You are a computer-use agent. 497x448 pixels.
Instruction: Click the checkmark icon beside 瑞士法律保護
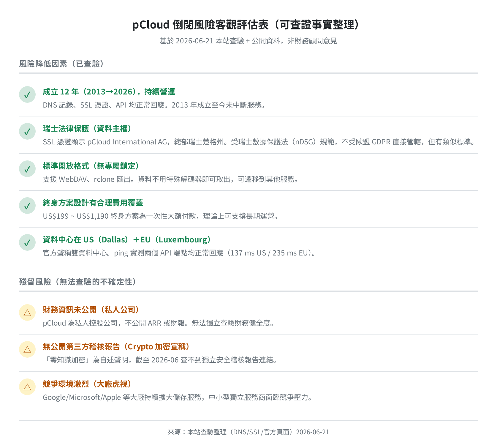click(x=27, y=132)
